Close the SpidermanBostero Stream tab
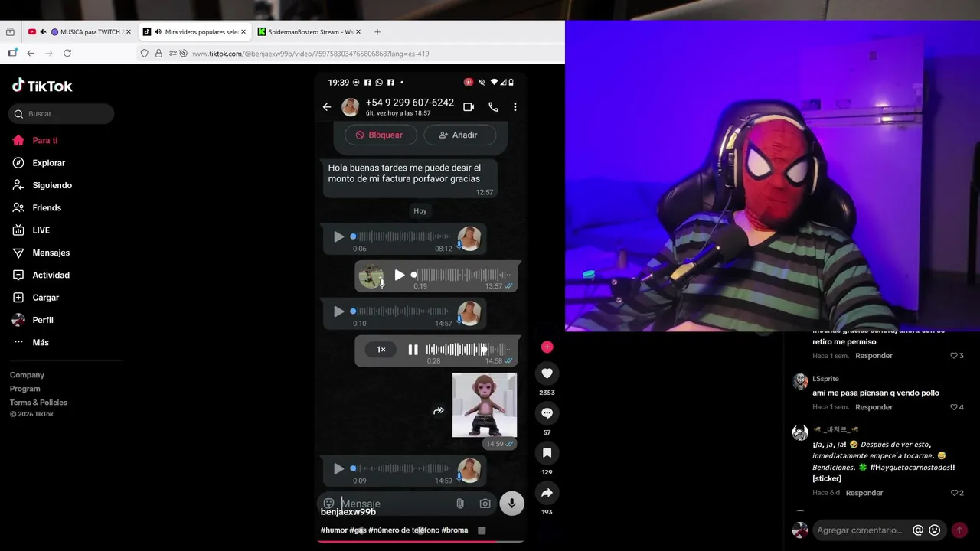 [359, 32]
